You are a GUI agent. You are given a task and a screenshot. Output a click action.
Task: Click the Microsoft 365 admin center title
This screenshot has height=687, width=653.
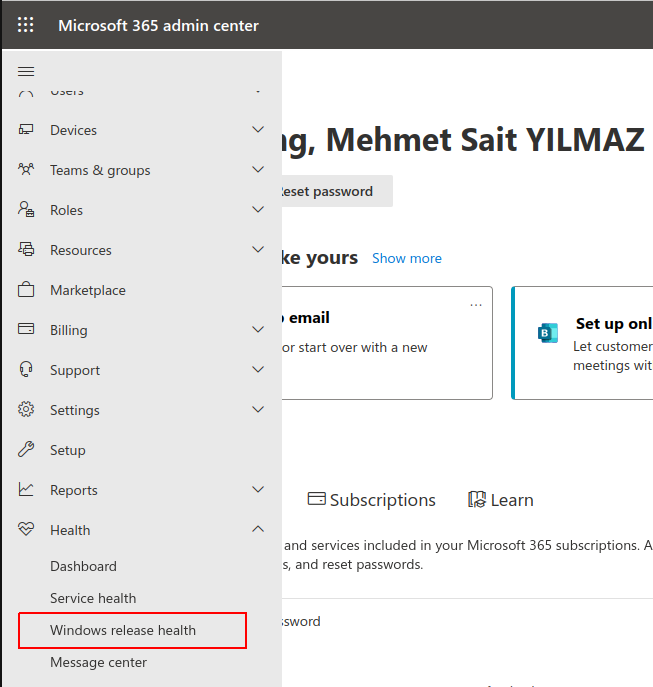pos(158,25)
